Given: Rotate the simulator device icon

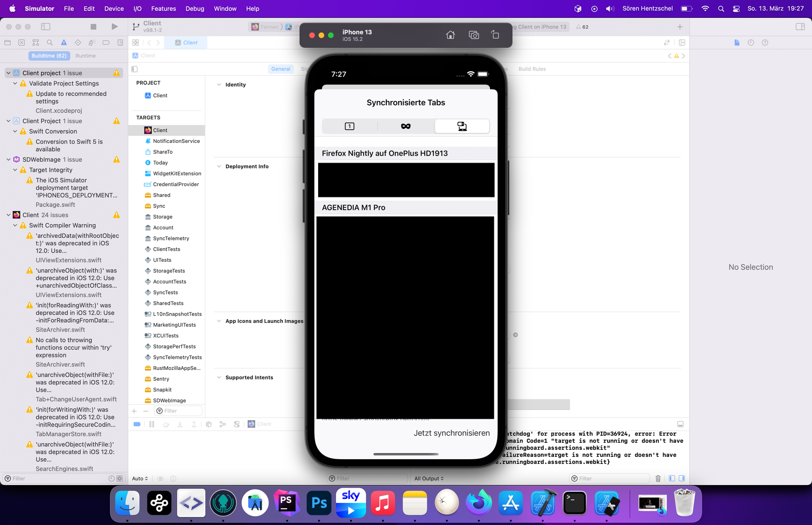Looking at the screenshot, I should [495, 35].
